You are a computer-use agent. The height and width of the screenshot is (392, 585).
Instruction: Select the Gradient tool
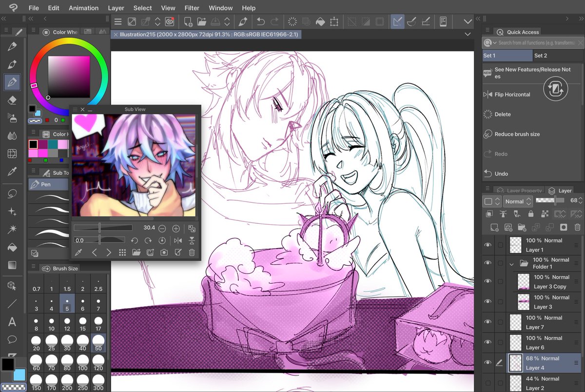tap(12, 265)
